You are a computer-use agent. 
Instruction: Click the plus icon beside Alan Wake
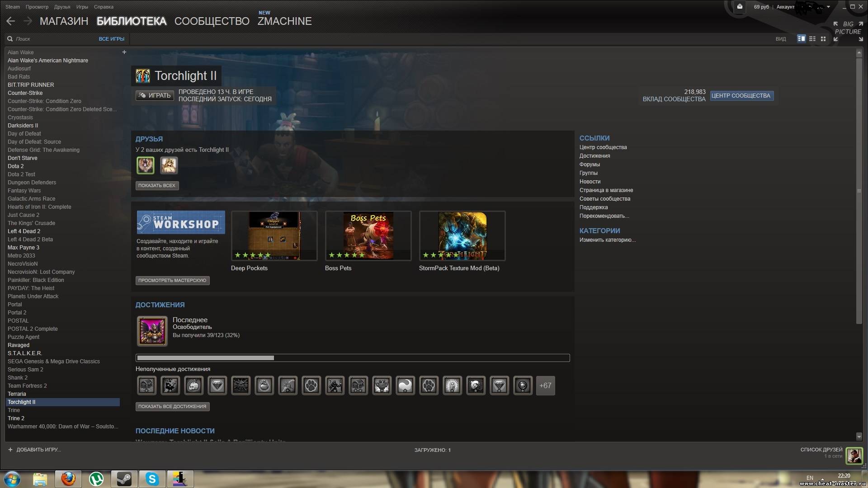[124, 52]
